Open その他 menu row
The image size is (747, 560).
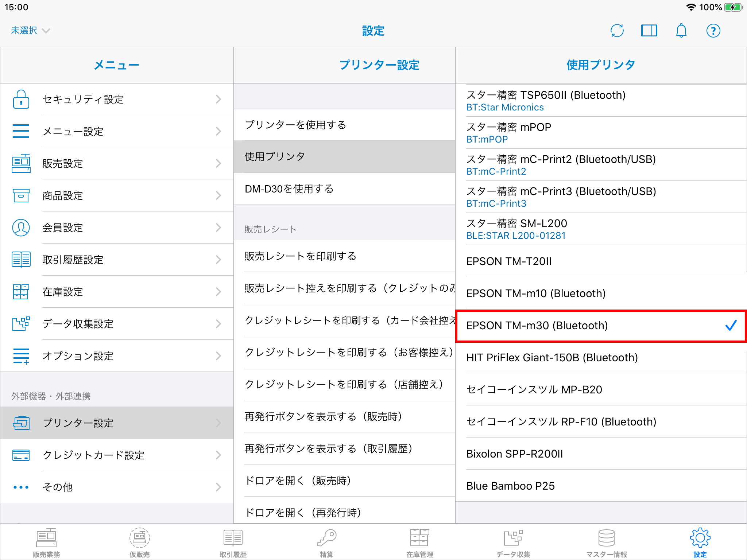[x=117, y=487]
